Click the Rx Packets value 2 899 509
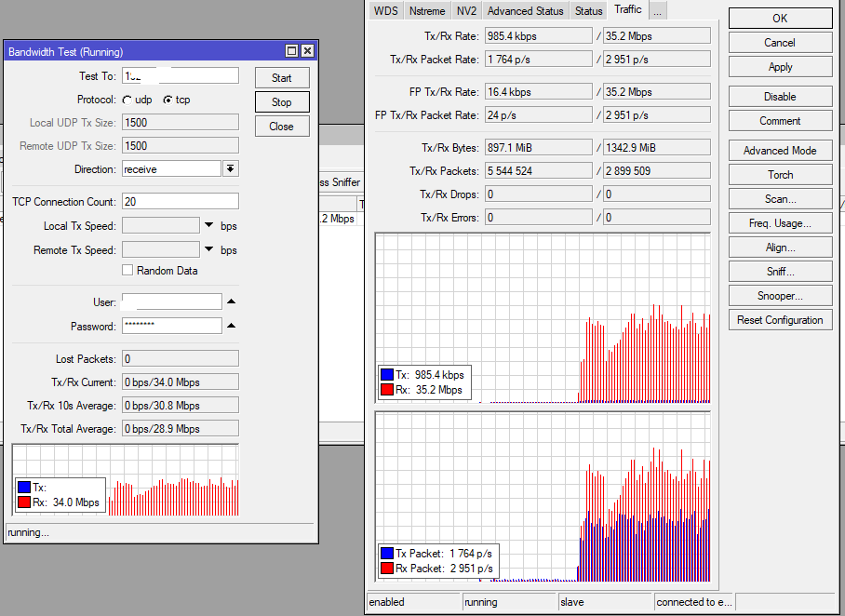Viewport: 845px width, 616px height. 656,170
